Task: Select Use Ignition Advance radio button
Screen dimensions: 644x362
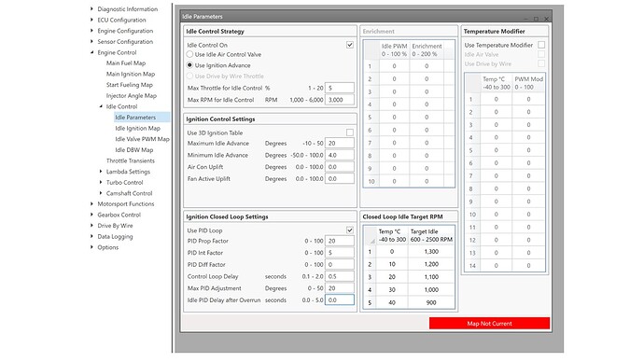Action: (189, 65)
